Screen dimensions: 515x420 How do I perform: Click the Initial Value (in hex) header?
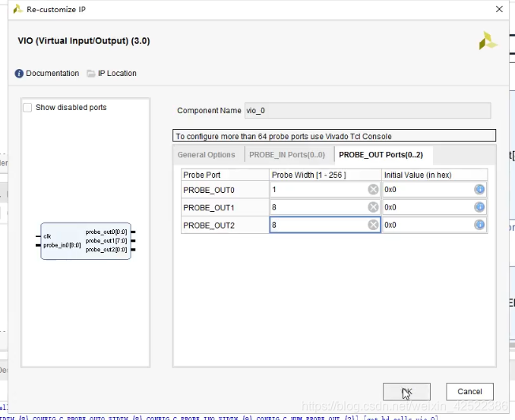tap(434, 175)
